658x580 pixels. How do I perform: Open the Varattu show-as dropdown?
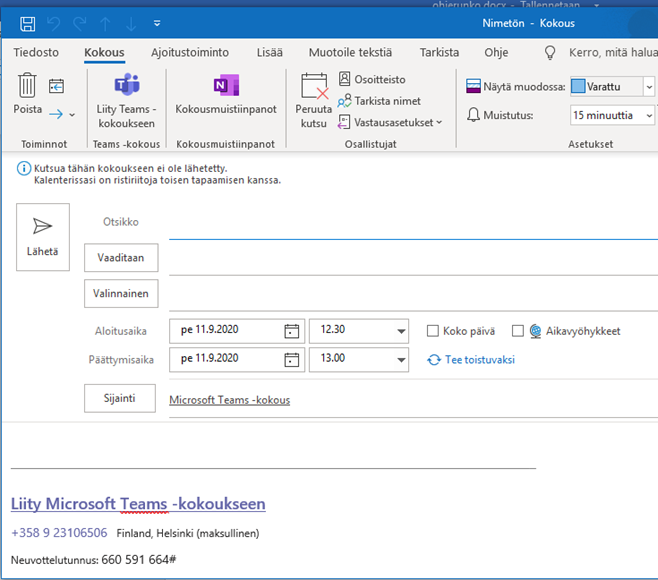coord(649,87)
